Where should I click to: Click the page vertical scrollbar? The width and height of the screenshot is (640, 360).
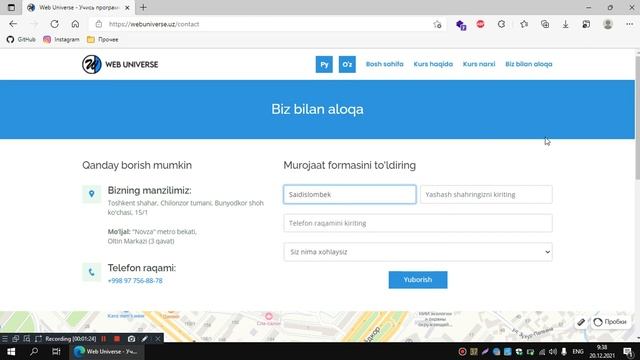[637, 118]
